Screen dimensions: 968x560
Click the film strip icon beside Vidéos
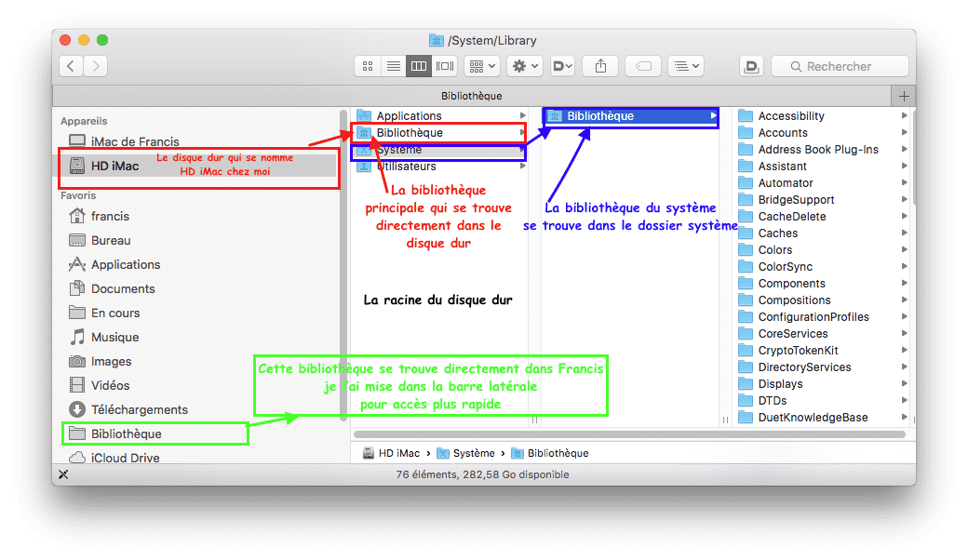point(77,385)
